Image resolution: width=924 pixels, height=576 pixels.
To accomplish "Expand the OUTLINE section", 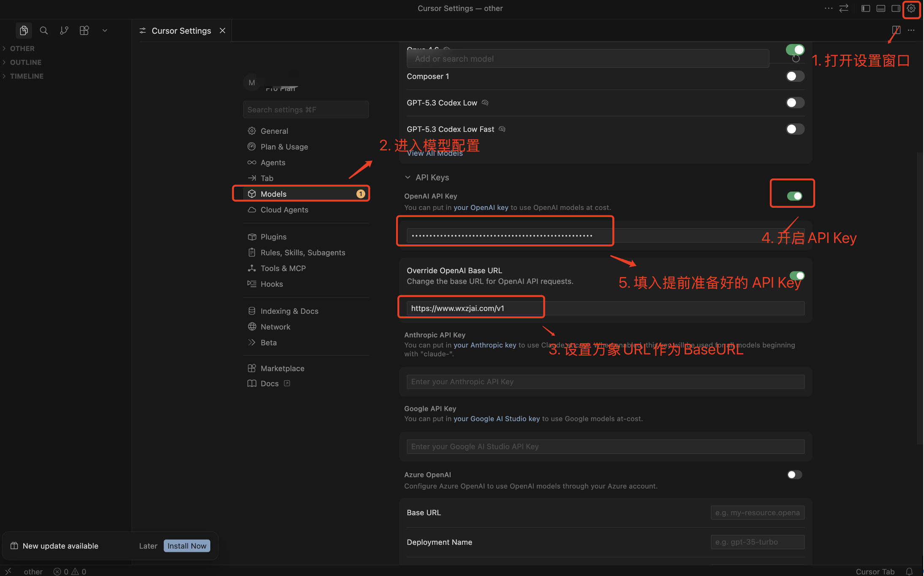I will tap(26, 62).
